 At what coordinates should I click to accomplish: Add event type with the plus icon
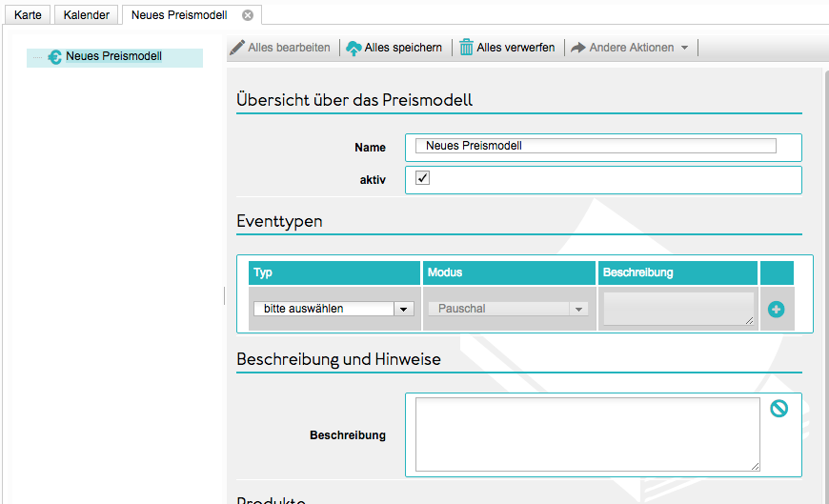click(x=776, y=310)
